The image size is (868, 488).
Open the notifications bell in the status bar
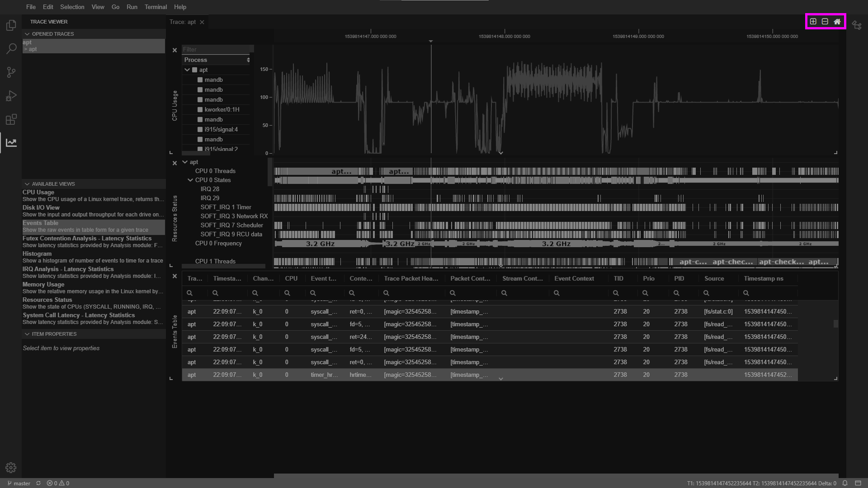pos(844,483)
